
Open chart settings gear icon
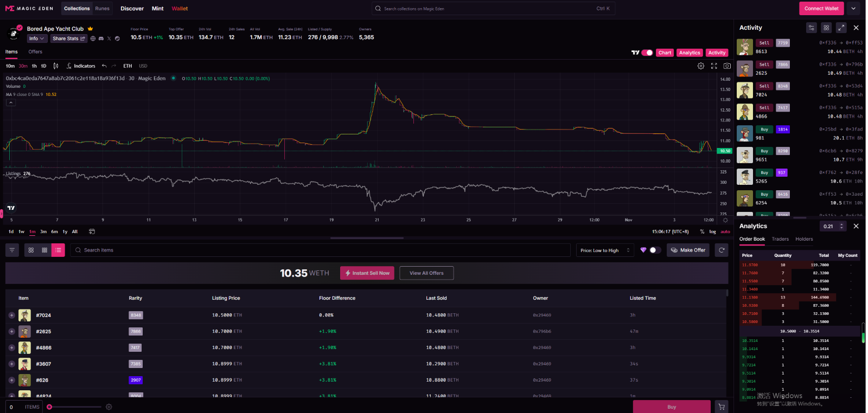pos(701,66)
